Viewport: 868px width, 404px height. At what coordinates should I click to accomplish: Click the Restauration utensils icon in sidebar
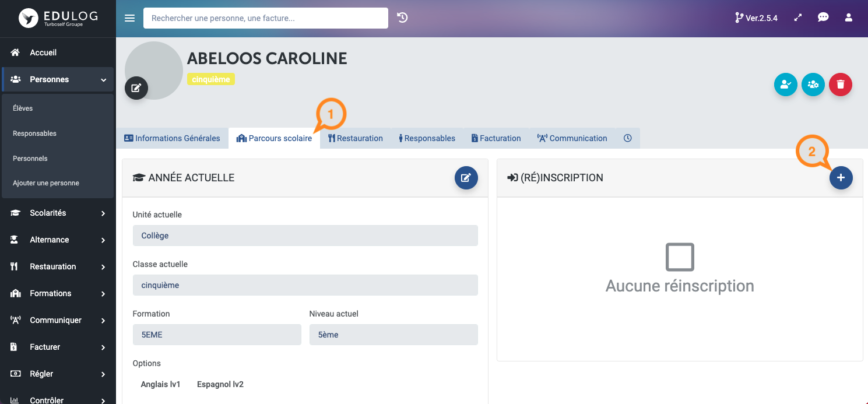[15, 266]
